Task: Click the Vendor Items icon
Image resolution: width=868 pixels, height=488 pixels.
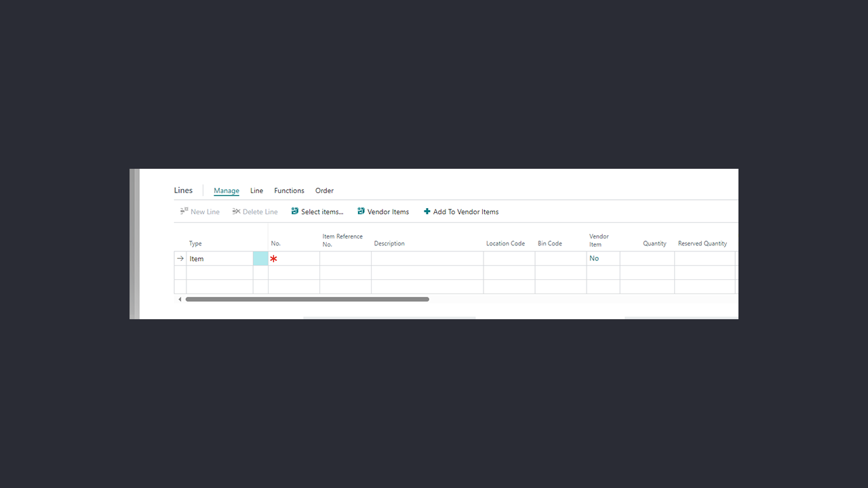Action: click(361, 211)
